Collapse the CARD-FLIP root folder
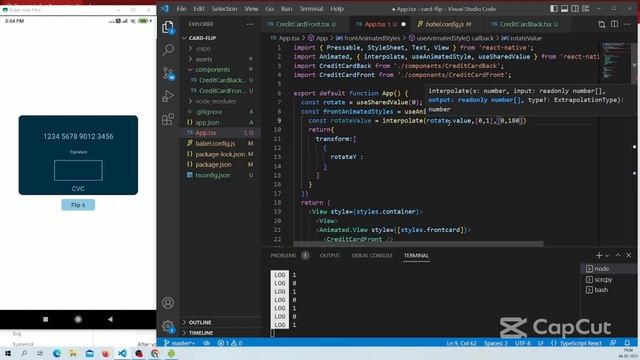 220,38
